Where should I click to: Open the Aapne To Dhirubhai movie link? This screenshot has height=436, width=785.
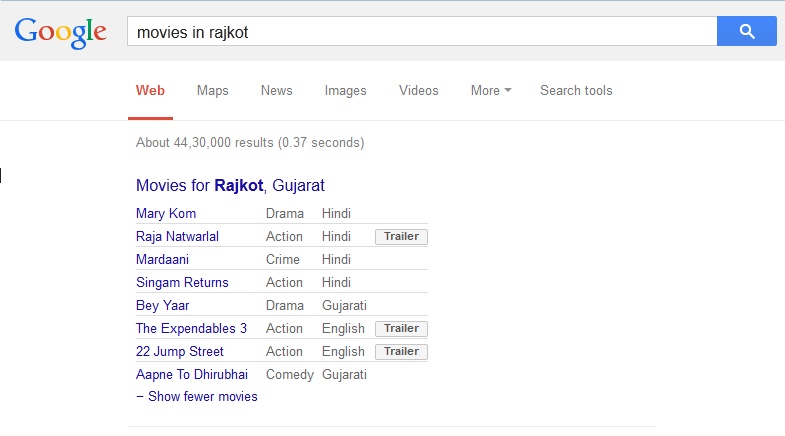[x=192, y=375]
